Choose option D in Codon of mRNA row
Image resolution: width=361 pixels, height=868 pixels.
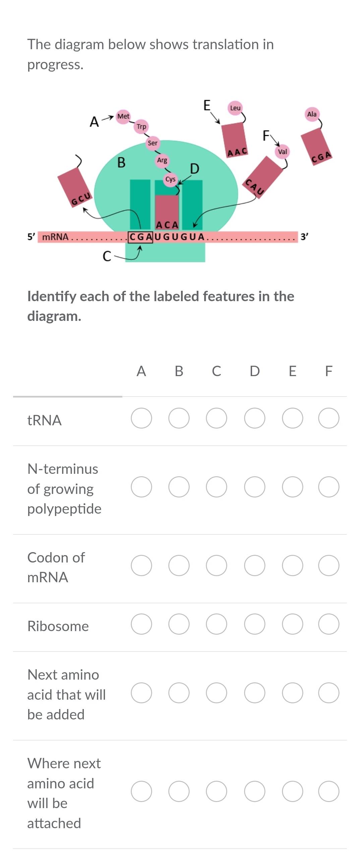coord(254,566)
